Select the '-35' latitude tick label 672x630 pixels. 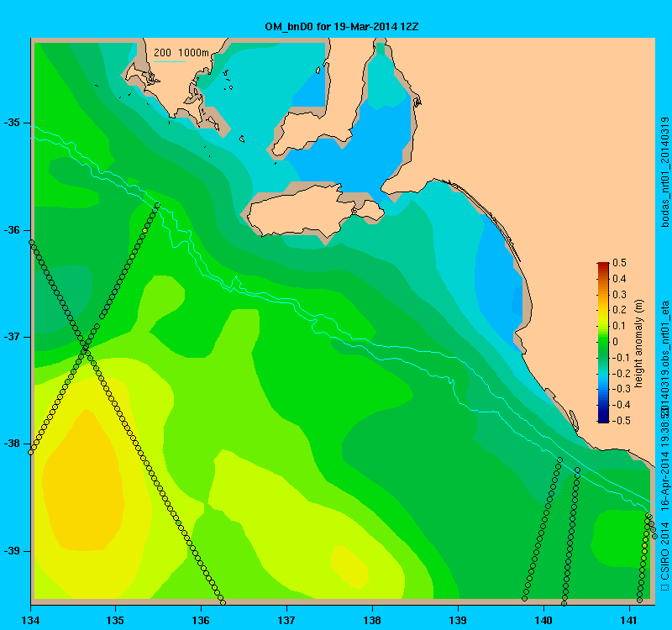click(x=12, y=123)
